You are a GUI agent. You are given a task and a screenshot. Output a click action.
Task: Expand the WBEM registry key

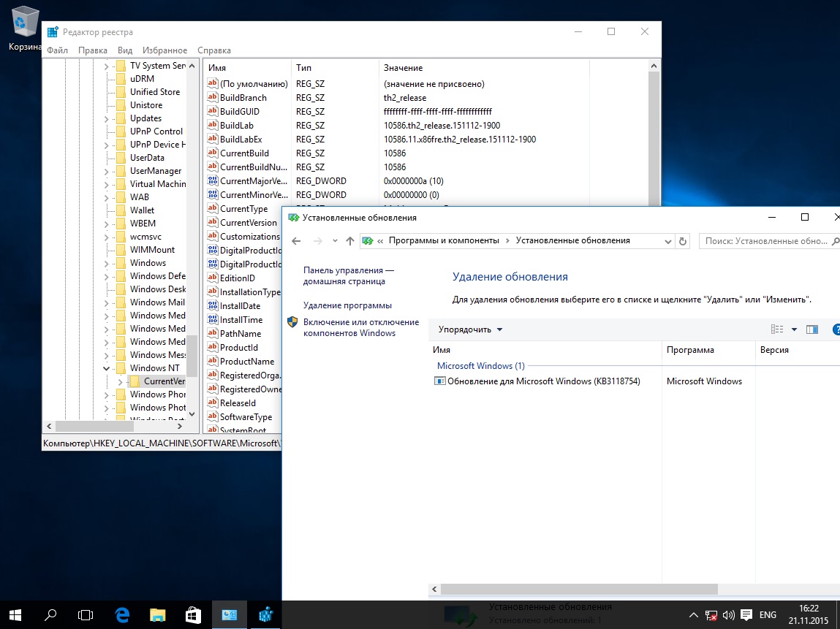(106, 224)
